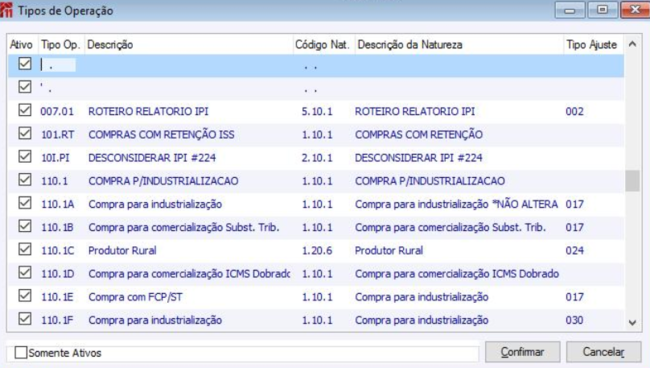Uncheck Ativo for 007.01 ROTEIRO RELATORIO IPI
The height and width of the screenshot is (368, 650).
pyautogui.click(x=25, y=110)
